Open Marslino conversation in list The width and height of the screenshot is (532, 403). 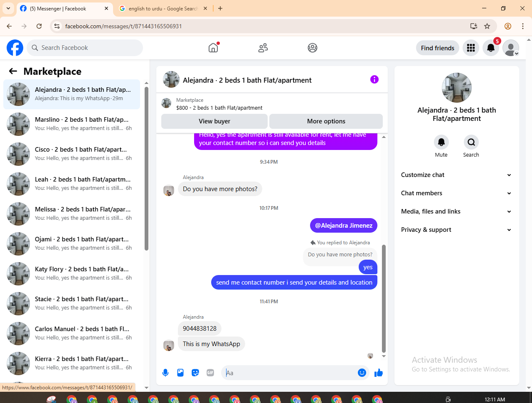click(71, 124)
